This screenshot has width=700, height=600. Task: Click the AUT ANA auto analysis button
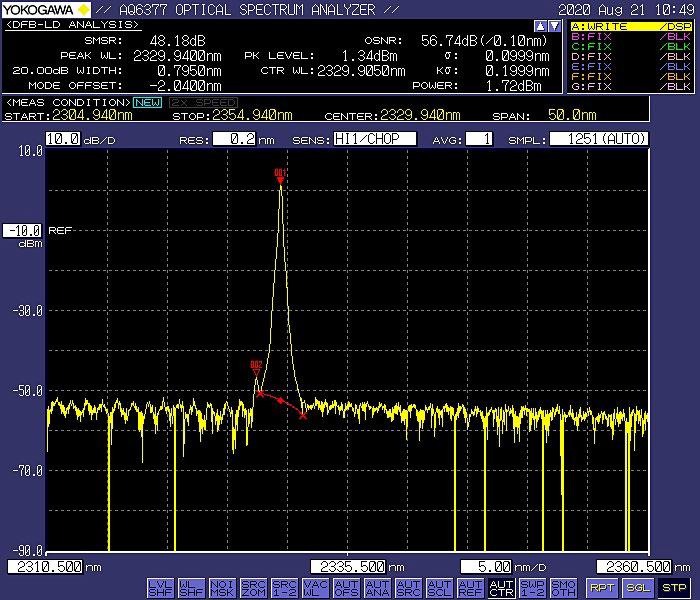pos(377,588)
